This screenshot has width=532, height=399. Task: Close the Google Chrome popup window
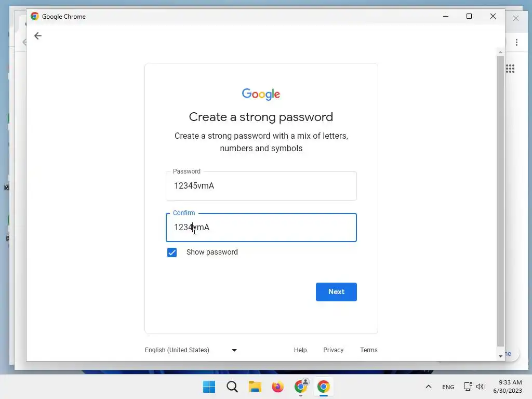coord(493,16)
